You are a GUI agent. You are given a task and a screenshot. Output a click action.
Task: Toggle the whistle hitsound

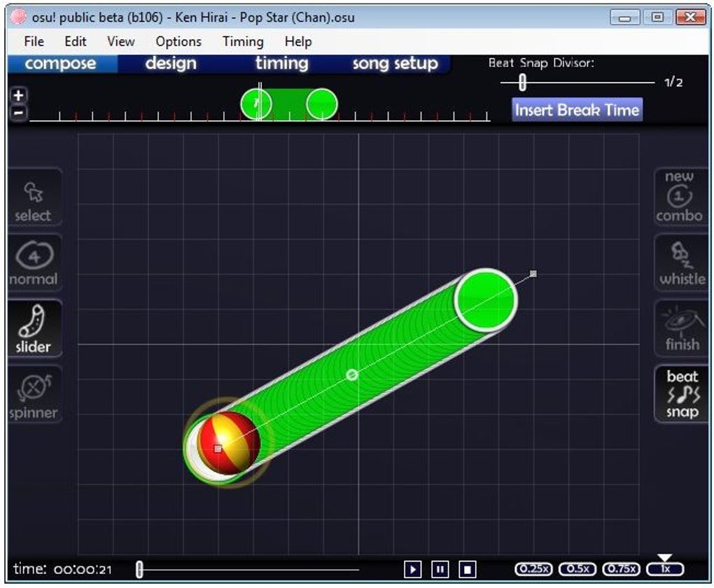click(680, 262)
